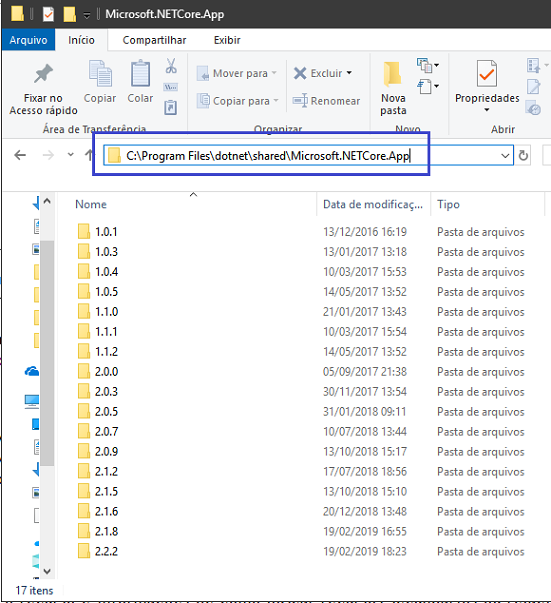The image size is (551, 603).
Task: Select the 1.0.3 folder name
Action: (107, 252)
